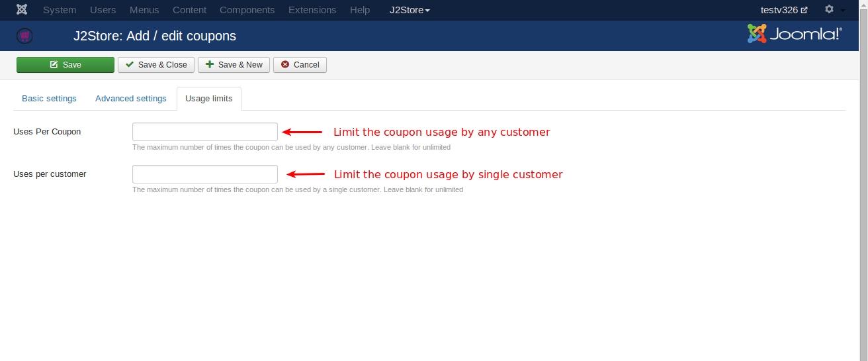Open the Extensions menu
The width and height of the screenshot is (868, 361).
pos(312,10)
